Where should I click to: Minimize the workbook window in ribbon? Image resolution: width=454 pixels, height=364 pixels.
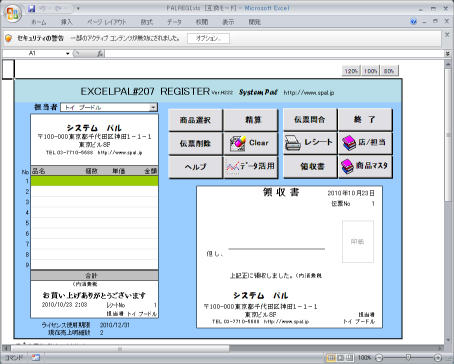tap(424, 22)
